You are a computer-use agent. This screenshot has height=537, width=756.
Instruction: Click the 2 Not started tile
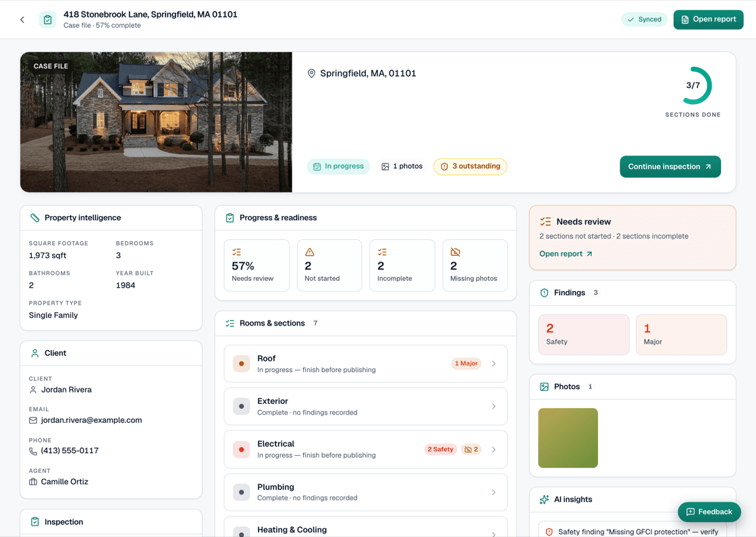[330, 265]
